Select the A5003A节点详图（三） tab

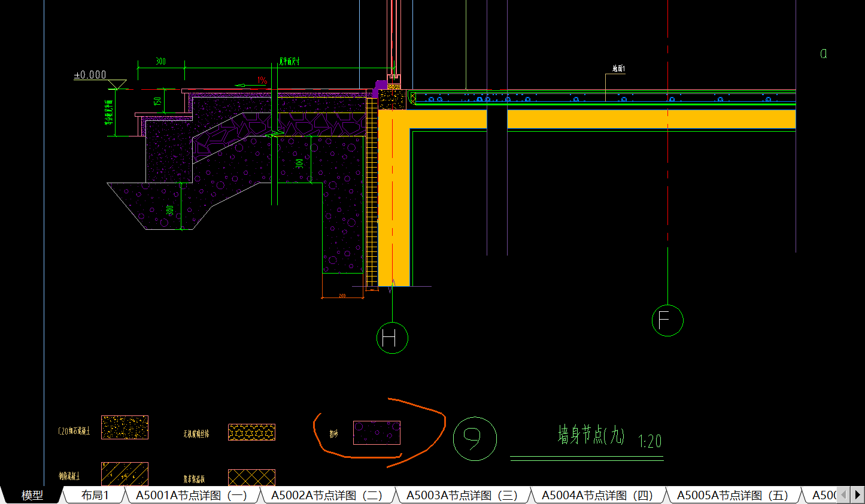coord(462,495)
